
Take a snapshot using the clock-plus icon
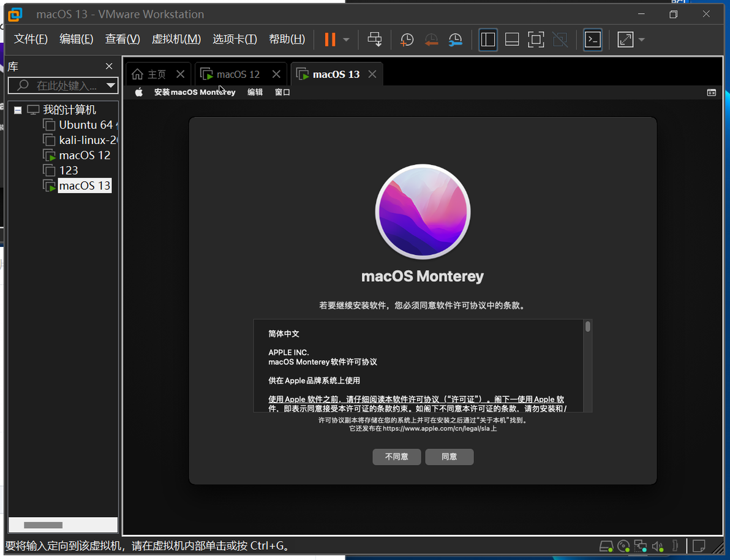(x=407, y=40)
